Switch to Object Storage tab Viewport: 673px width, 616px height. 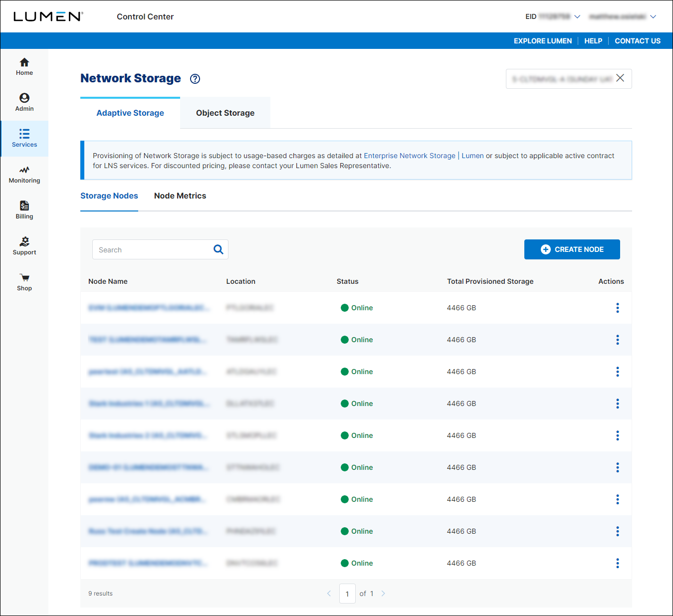tap(225, 113)
